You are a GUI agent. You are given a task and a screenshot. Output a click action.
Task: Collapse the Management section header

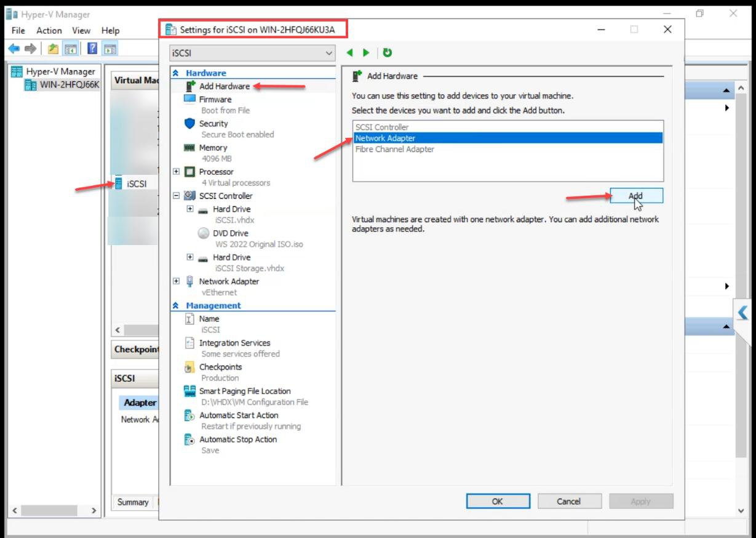pyautogui.click(x=176, y=306)
